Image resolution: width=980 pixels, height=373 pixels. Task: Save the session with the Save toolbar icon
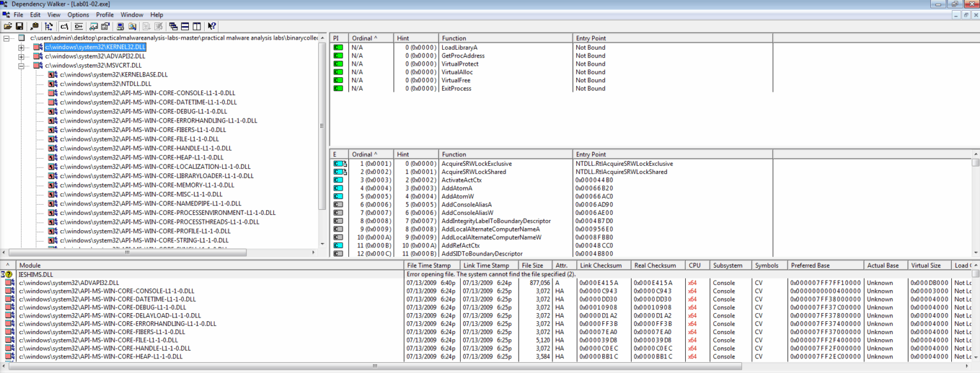[x=20, y=26]
